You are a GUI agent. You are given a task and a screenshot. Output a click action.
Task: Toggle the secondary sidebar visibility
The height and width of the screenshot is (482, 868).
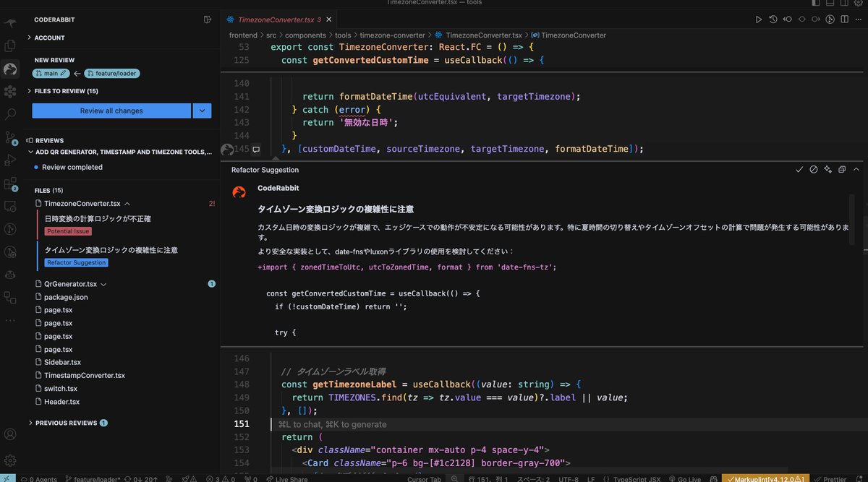click(843, 3)
